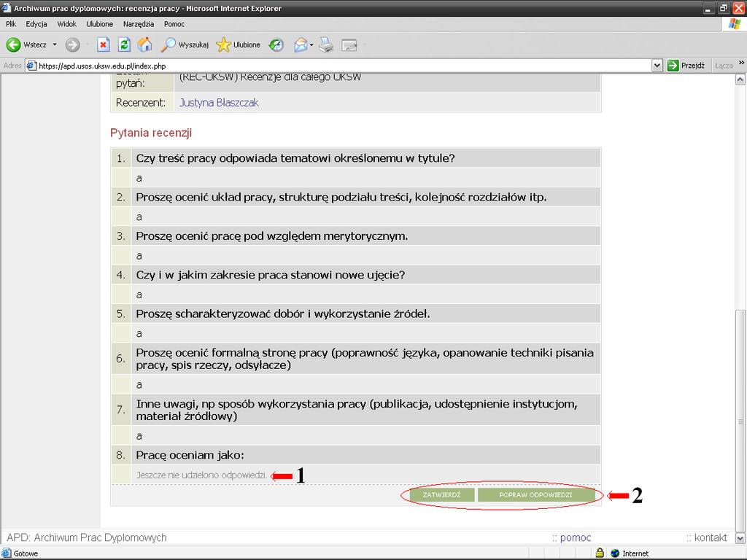Click question 7 'Inne uwagi, np sposób wykorzystania pracy'
The image size is (747, 560).
pos(357,410)
